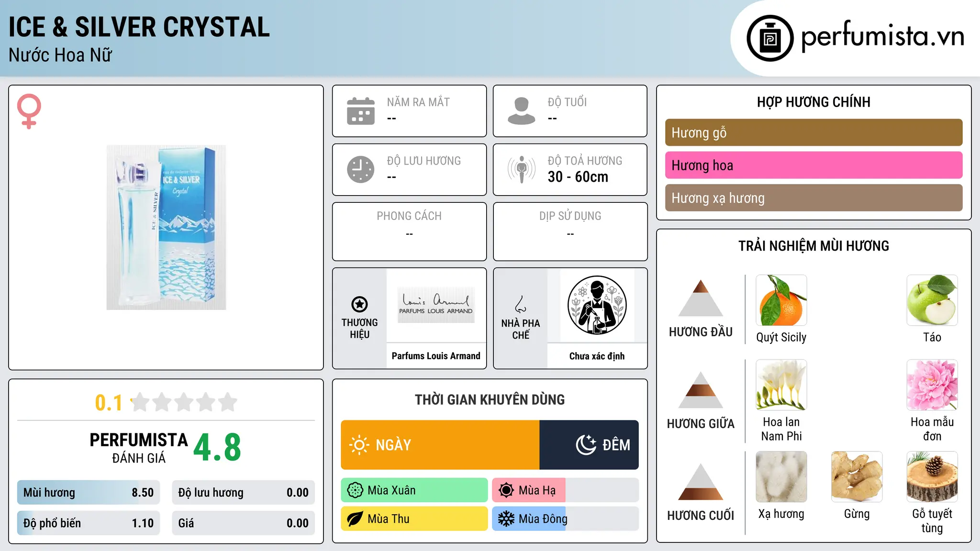
Task: Click the person icon beside Độ Tuổi
Action: (522, 111)
